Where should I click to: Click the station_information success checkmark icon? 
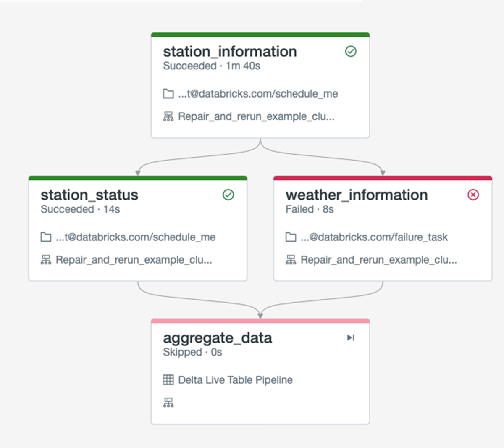point(351,51)
